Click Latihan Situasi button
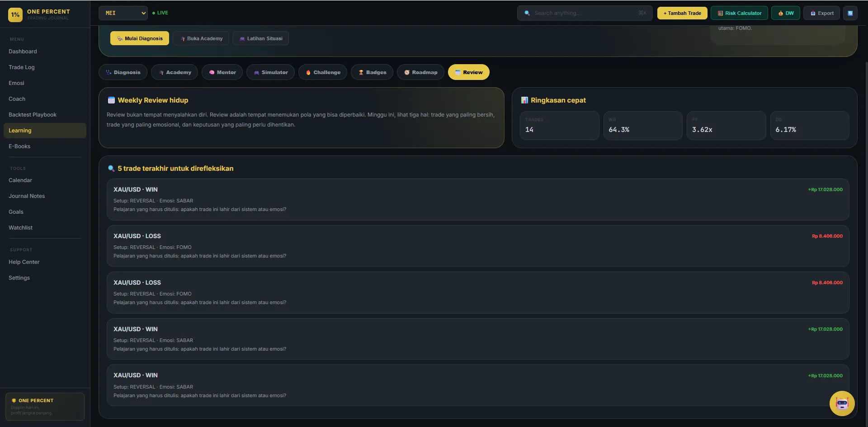Viewport: 868px width, 427px height. point(261,38)
